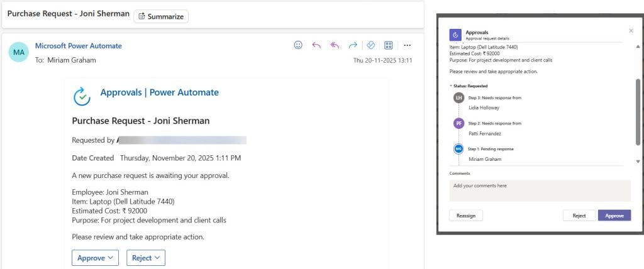
Task: Click the dialog scrollbar down arrow
Action: [638, 162]
